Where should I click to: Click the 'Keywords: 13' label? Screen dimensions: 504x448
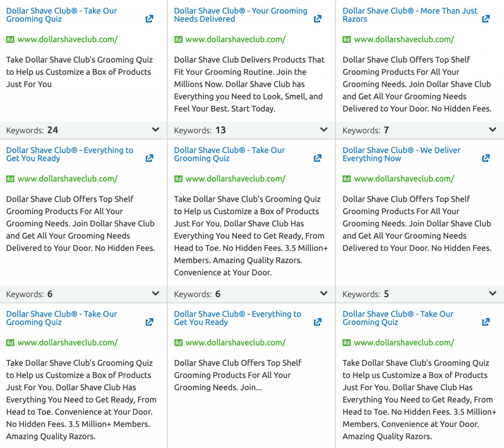tap(200, 130)
